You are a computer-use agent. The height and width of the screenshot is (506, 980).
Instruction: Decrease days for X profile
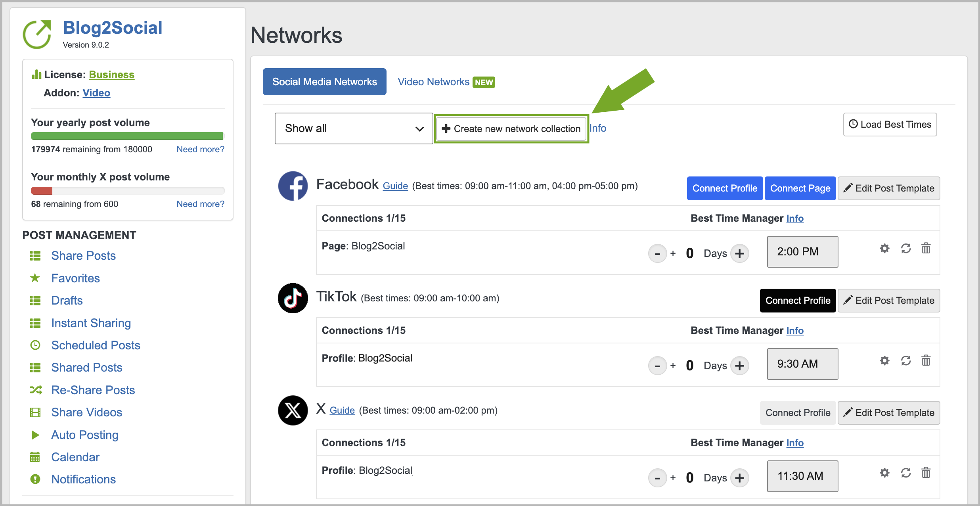[x=657, y=478]
